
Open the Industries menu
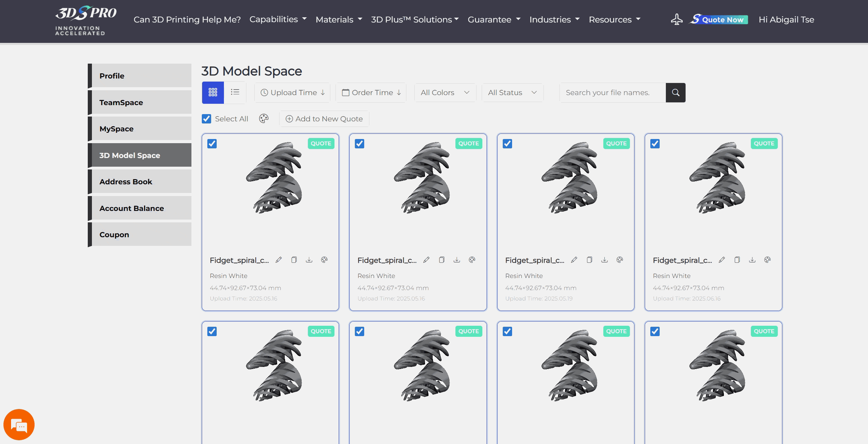[x=554, y=19]
